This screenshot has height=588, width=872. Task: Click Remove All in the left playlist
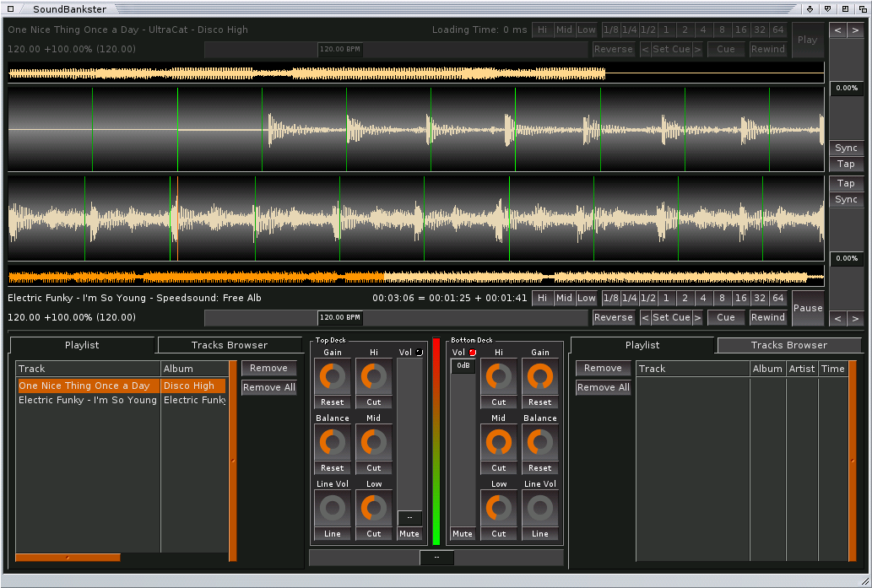click(x=269, y=387)
